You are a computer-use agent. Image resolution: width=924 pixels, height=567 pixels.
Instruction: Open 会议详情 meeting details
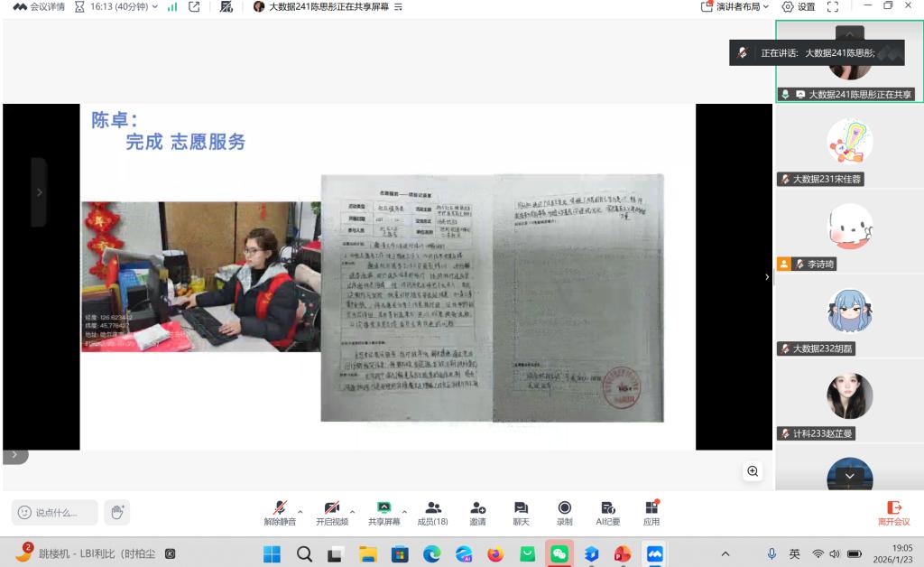point(40,6)
